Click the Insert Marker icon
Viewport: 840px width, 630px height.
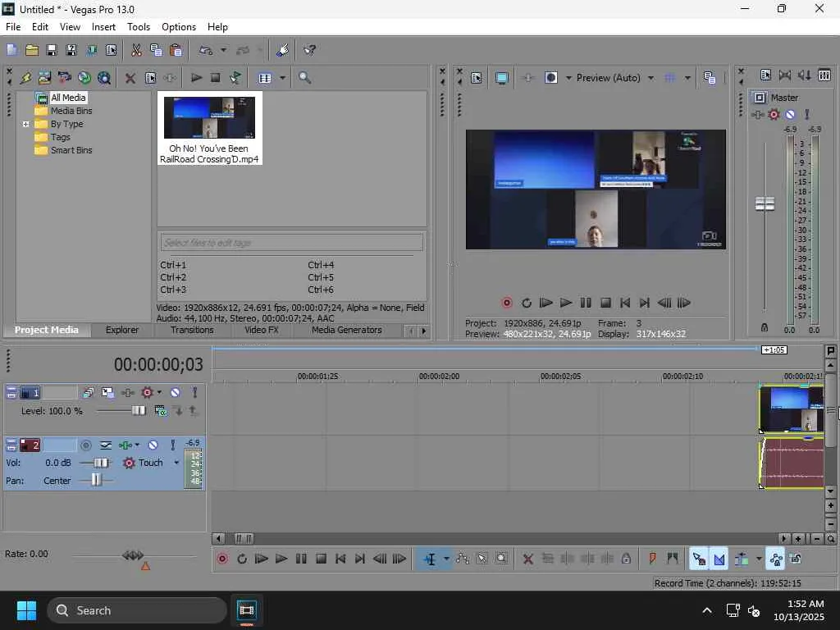(x=652, y=559)
